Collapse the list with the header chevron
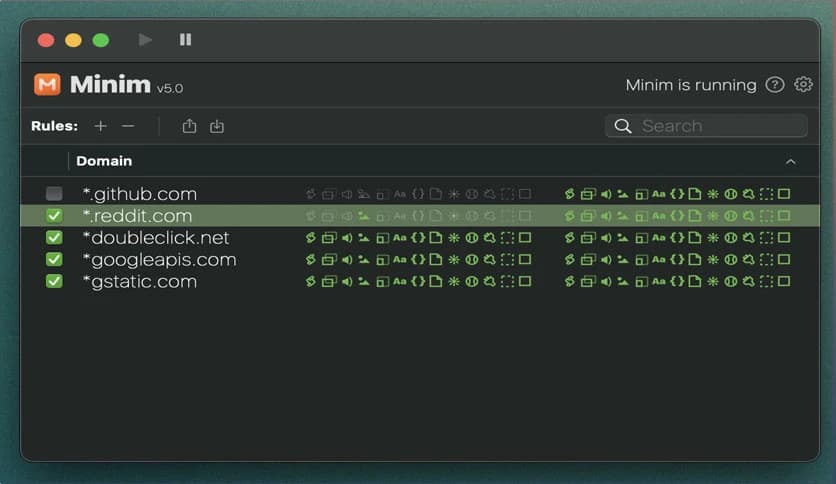Viewport: 836px width, 484px height. (790, 161)
